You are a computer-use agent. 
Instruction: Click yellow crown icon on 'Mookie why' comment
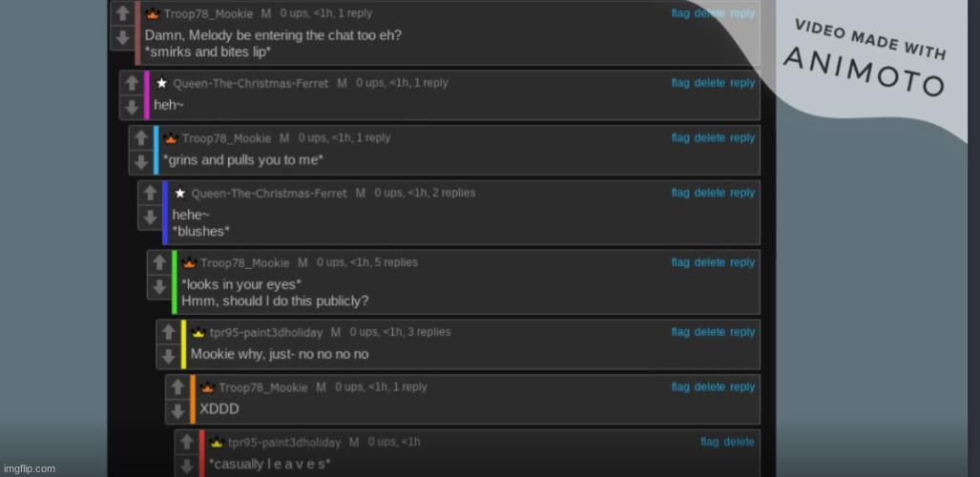coord(198,332)
